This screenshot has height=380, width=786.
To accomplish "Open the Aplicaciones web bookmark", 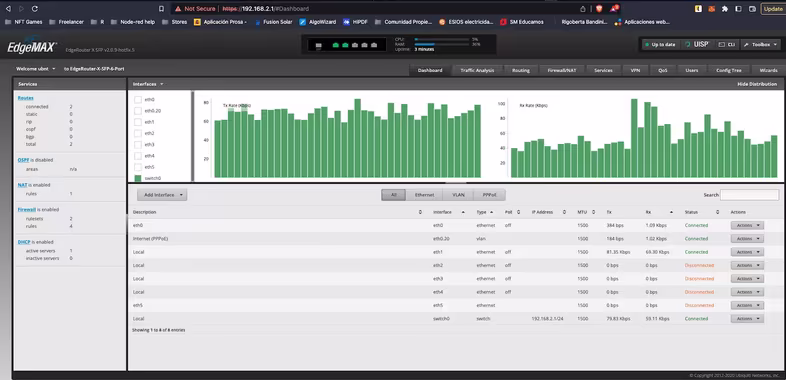I will [x=642, y=22].
